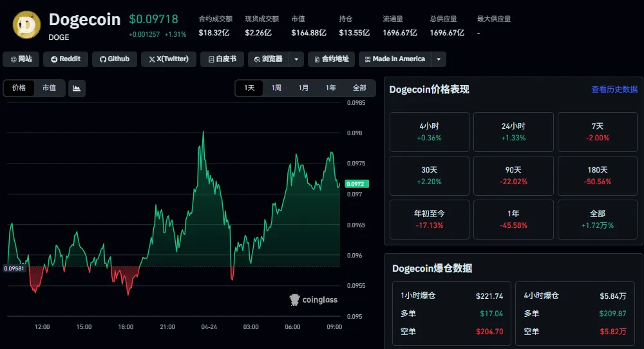Click the $0.09718 current price
The image size is (644, 349).
tap(154, 19)
